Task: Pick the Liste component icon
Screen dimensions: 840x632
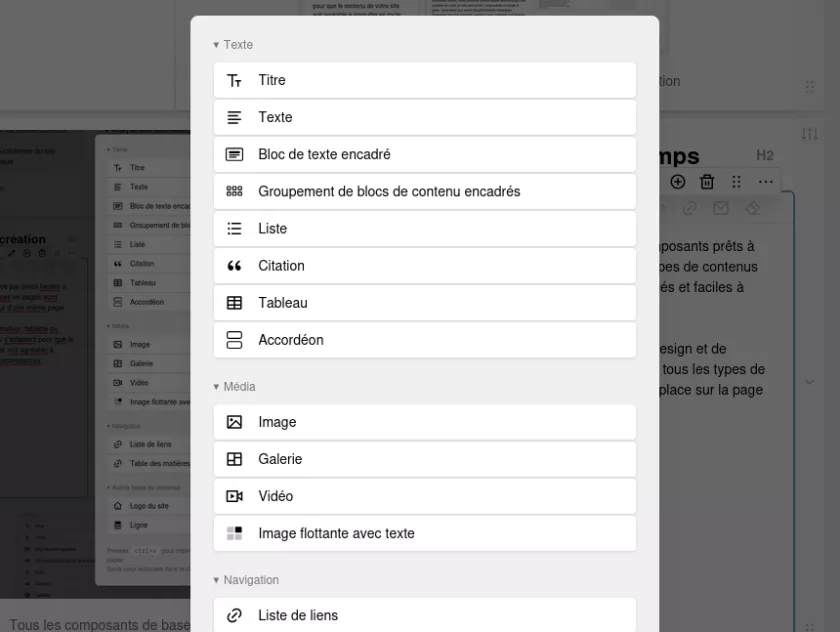Action: tap(235, 229)
